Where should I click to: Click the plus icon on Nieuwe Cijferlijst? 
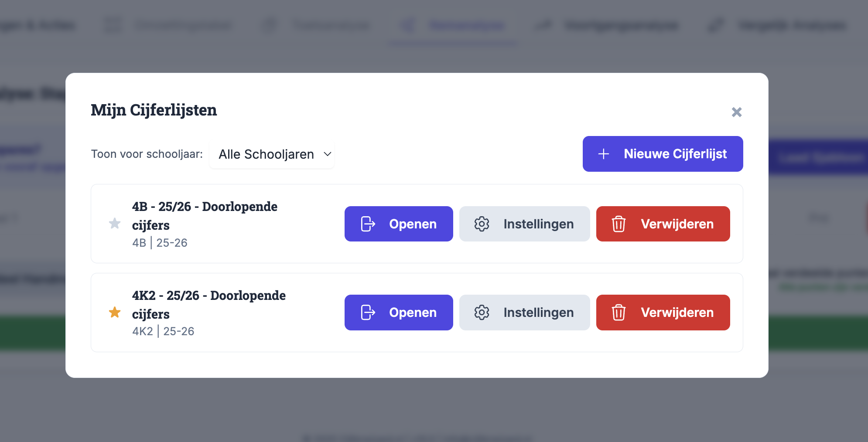(x=604, y=154)
